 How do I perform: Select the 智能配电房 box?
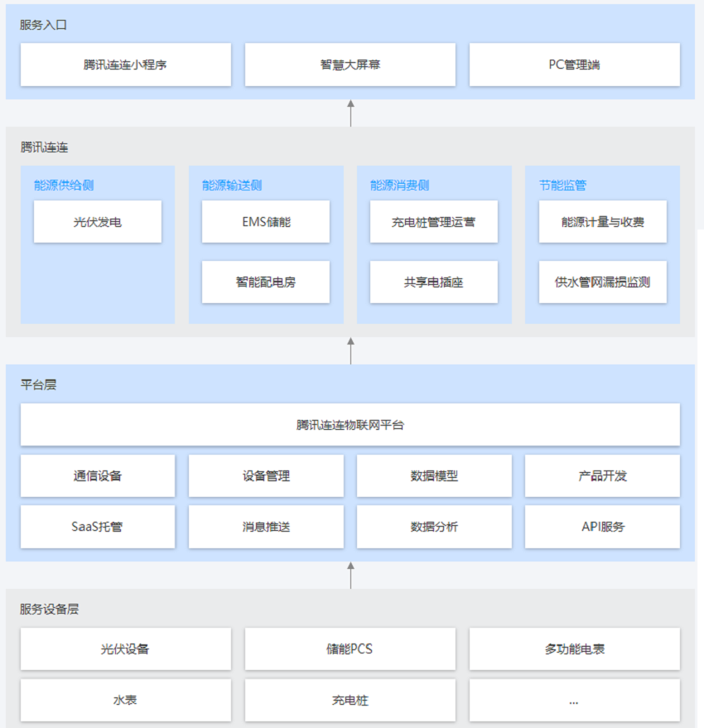266,282
